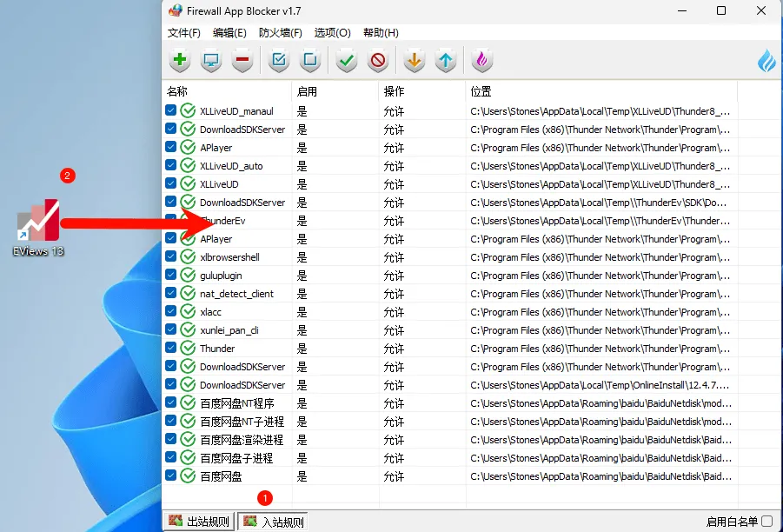Select the nat_detect_client row name
The height and width of the screenshot is (532, 783).
236,294
